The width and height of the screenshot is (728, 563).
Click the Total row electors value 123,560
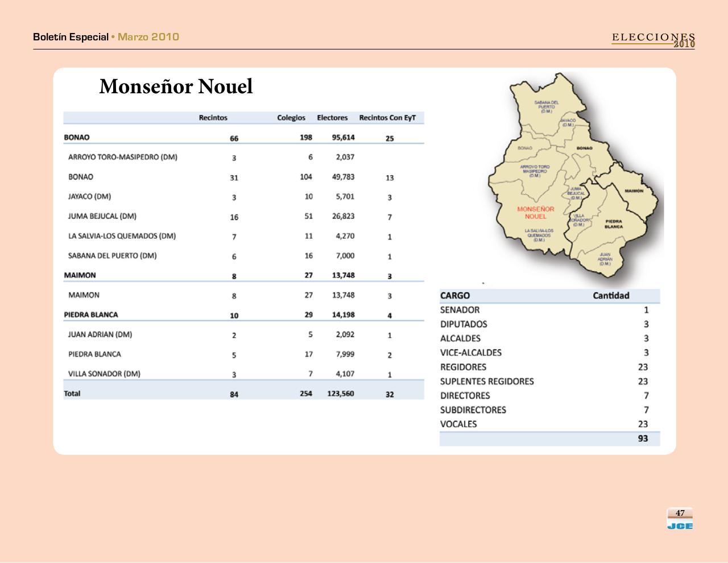340,394
